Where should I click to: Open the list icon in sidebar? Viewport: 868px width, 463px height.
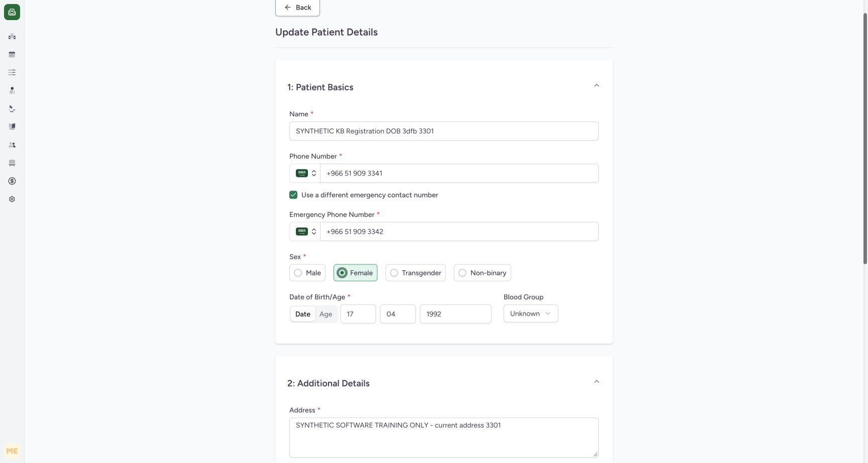[x=12, y=72]
